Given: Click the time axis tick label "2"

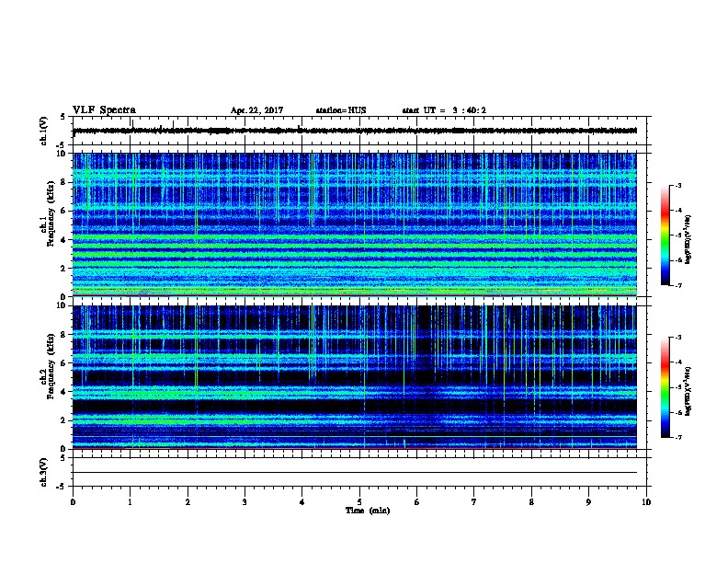Looking at the screenshot, I should [188, 502].
